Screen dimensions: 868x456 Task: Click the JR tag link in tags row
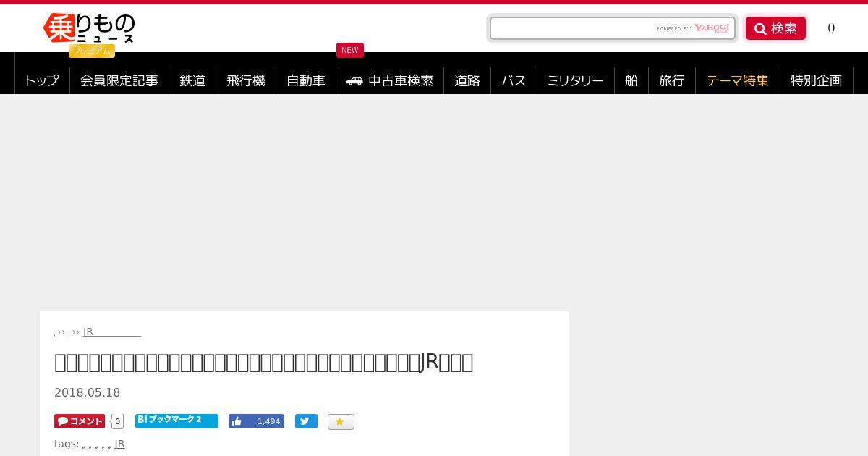[x=119, y=444]
